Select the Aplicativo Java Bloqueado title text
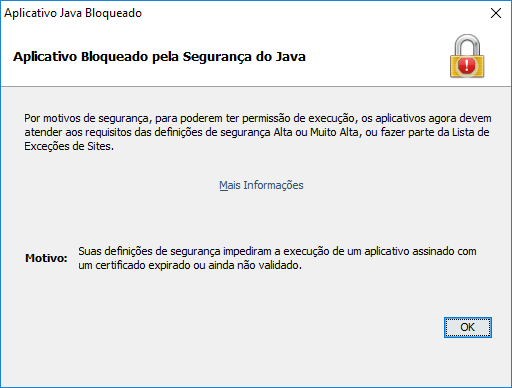This screenshot has width=512, height=388. coord(73,13)
